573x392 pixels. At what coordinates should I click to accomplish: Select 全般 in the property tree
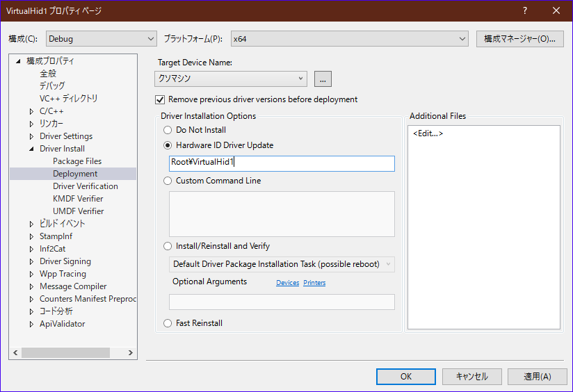coord(48,74)
